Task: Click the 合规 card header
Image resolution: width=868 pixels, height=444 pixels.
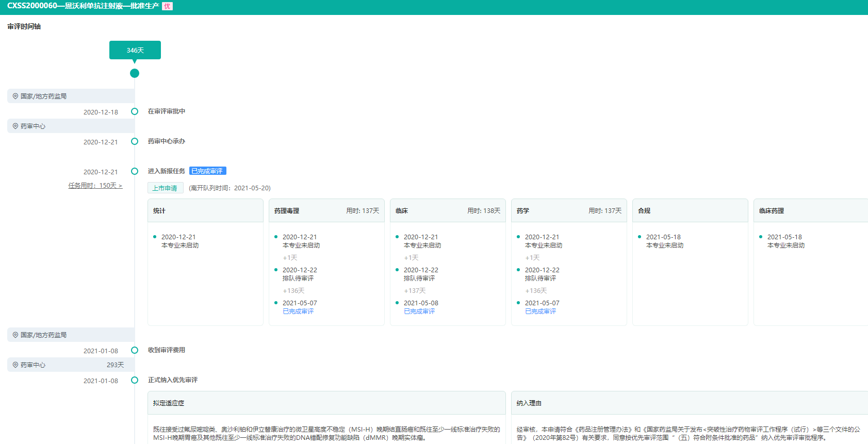Action: pos(690,211)
